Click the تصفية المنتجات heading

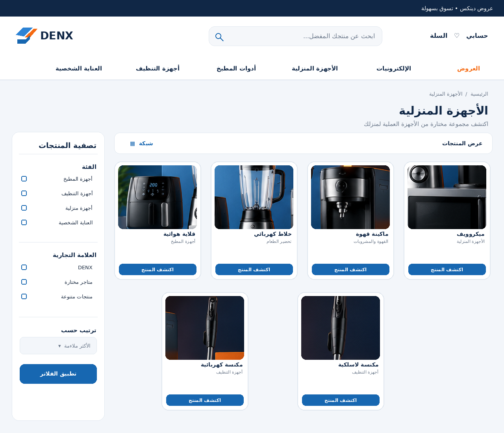tap(67, 146)
